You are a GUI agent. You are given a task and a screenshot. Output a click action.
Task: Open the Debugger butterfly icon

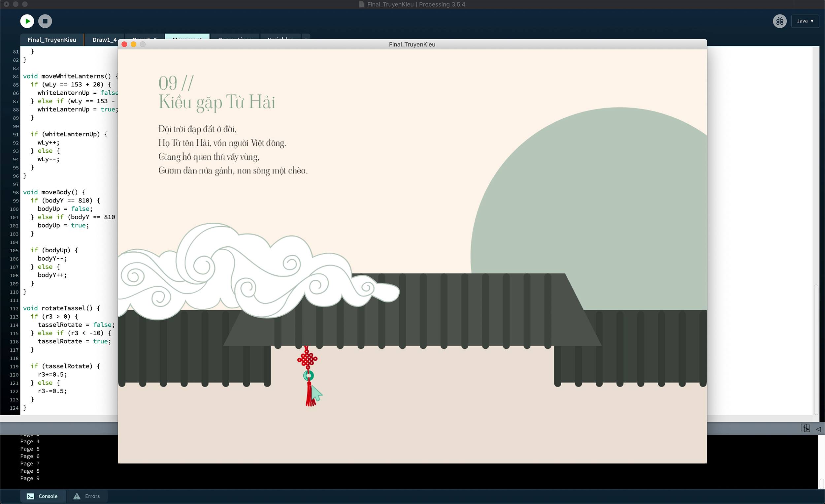779,21
